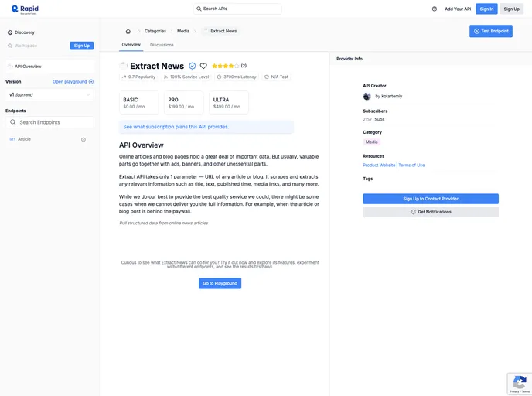
Task: Click the Media category tag
Action: coord(371,142)
